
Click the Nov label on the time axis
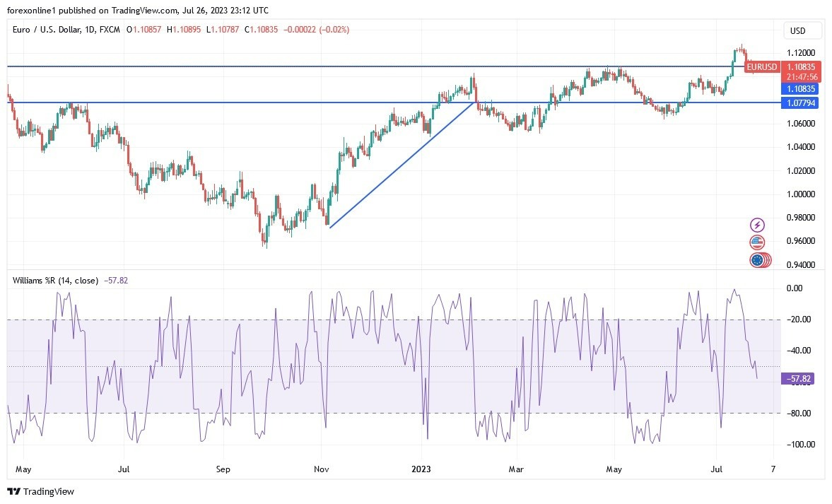(x=321, y=469)
